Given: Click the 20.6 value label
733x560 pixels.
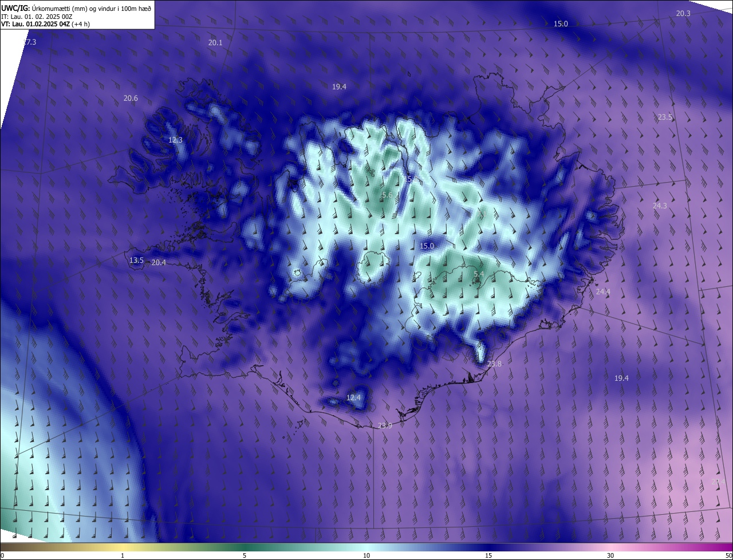Looking at the screenshot, I should pos(131,98).
